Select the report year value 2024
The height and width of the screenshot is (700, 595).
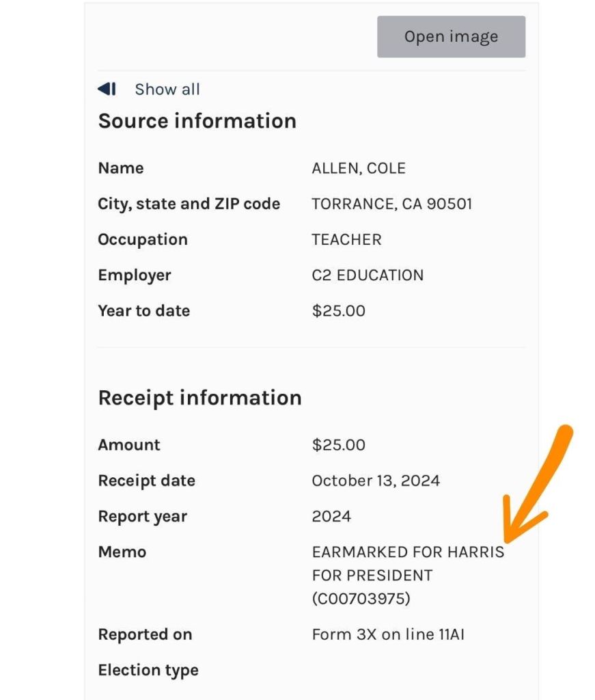tap(331, 516)
